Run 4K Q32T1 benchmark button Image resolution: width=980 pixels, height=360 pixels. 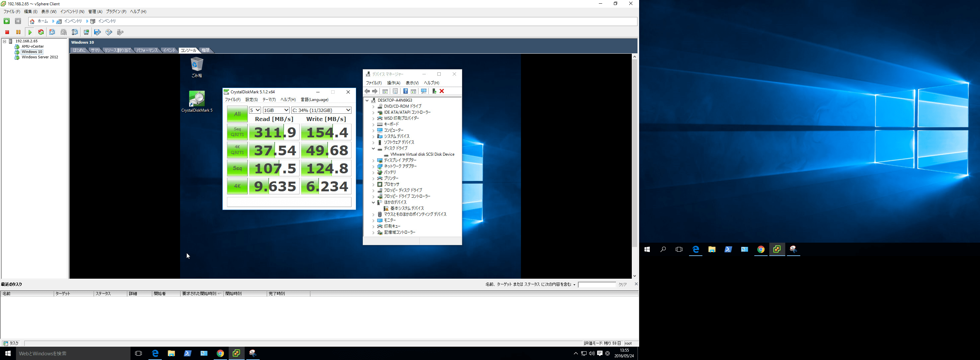(x=237, y=150)
